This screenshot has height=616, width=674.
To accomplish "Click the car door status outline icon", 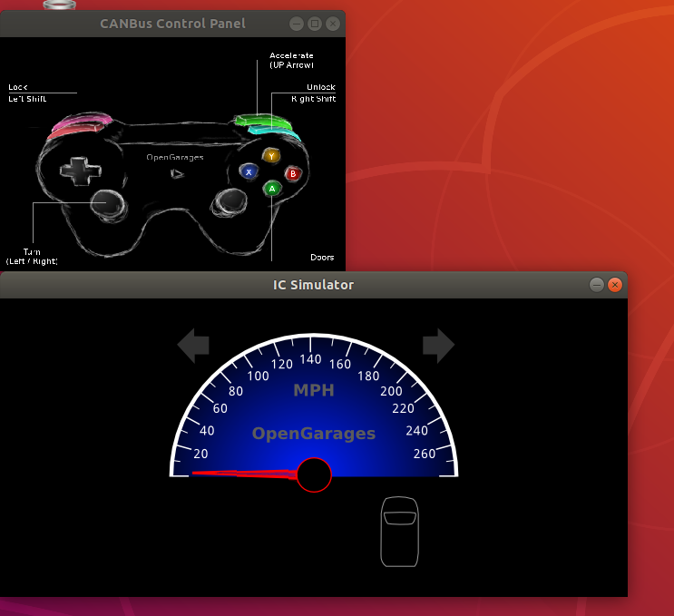I will (x=400, y=532).
